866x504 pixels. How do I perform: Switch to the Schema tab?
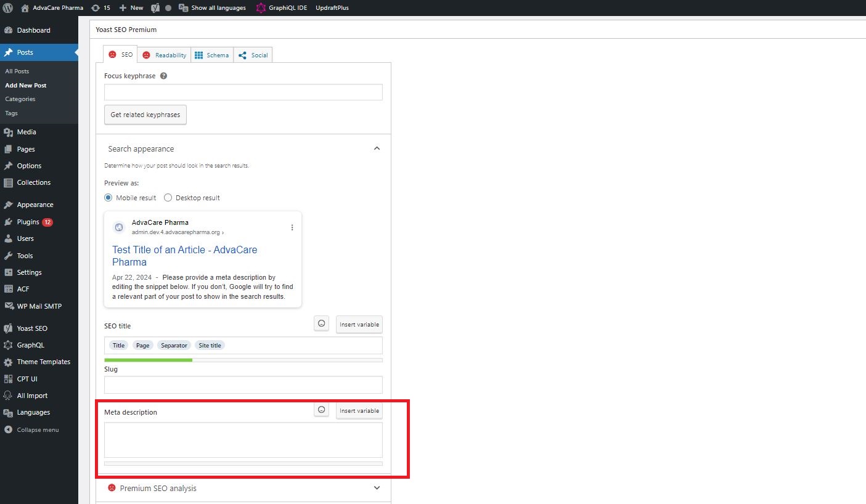pos(212,55)
